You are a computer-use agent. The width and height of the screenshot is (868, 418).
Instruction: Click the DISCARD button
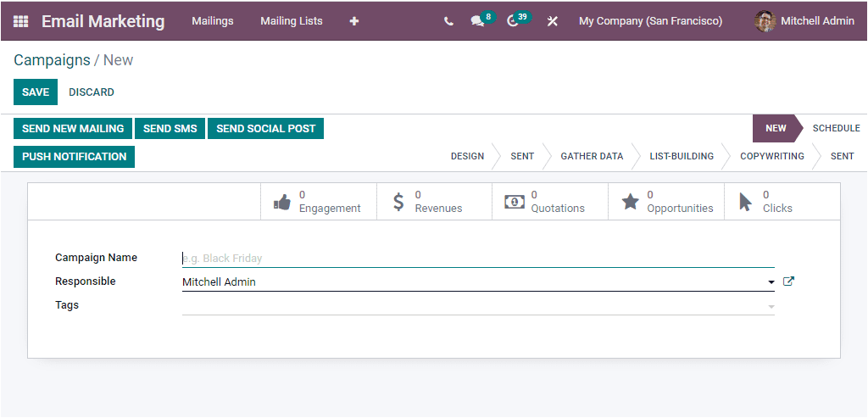[92, 92]
